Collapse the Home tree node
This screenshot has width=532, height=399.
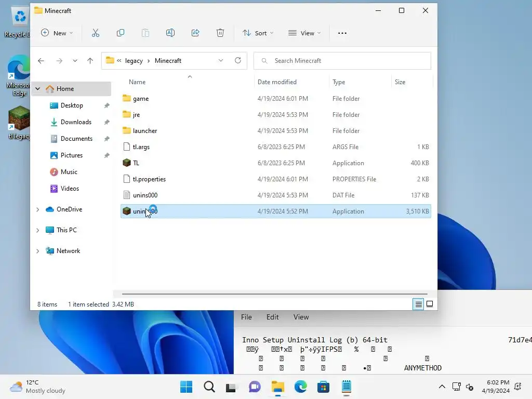(x=37, y=88)
